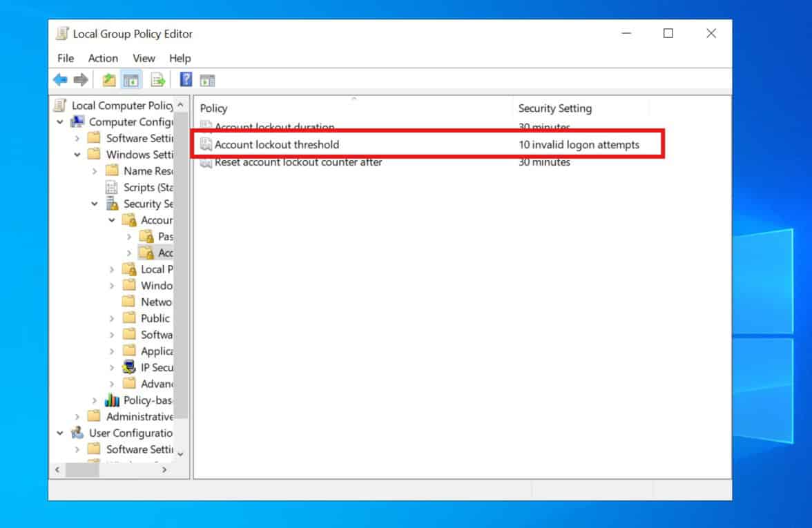This screenshot has height=528, width=812.
Task: Expand the Administrative Templates node
Action: tap(77, 417)
